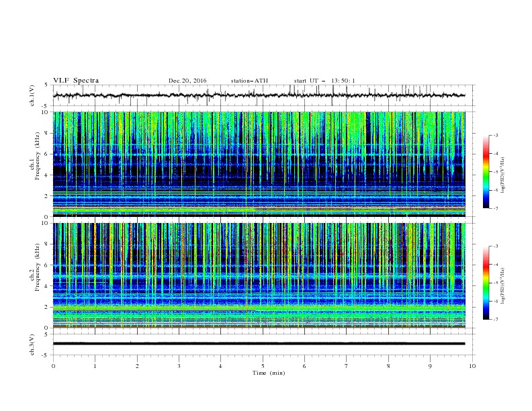Image resolution: width=532 pixels, height=411 pixels.
Task: Click the ch.1 voltage waveform trace
Action: [259, 95]
